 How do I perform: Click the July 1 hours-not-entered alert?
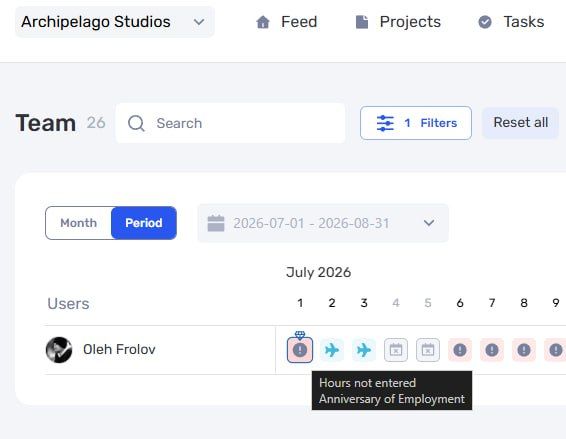point(300,350)
